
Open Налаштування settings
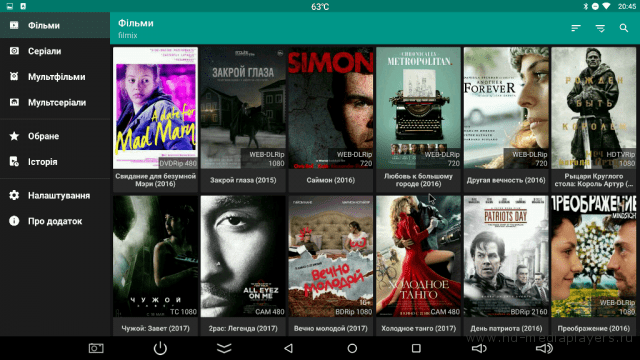[55, 196]
